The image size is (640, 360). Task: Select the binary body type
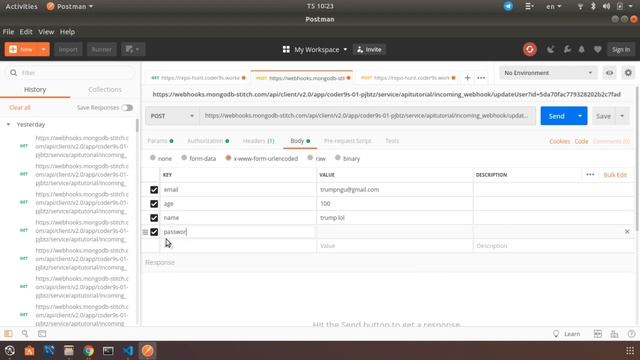(338, 158)
